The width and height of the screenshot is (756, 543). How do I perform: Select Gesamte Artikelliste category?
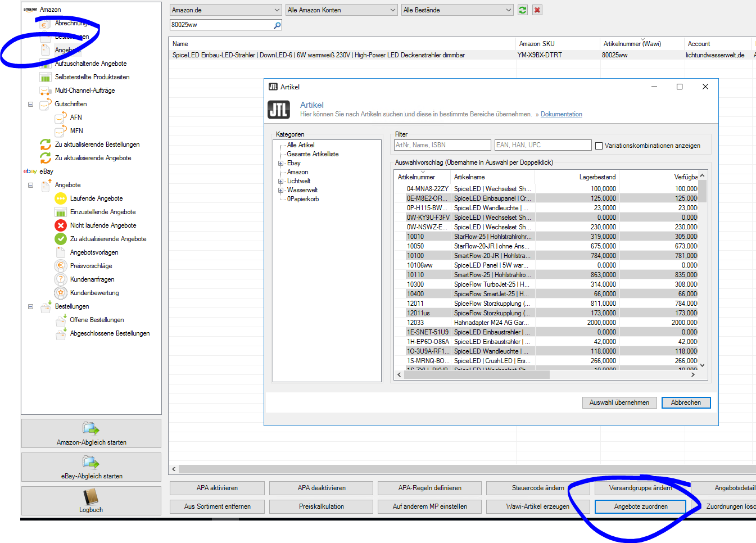(x=313, y=154)
